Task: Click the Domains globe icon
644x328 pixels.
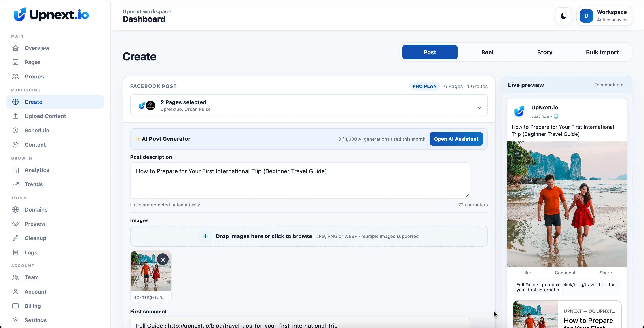Action: 15,209
